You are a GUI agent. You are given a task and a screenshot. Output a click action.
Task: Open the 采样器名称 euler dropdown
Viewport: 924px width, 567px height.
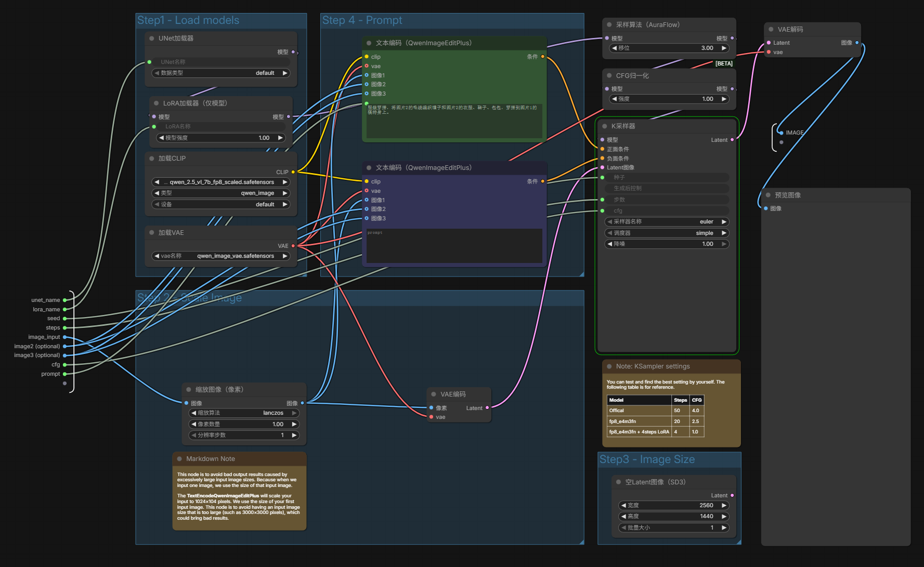[x=667, y=222]
